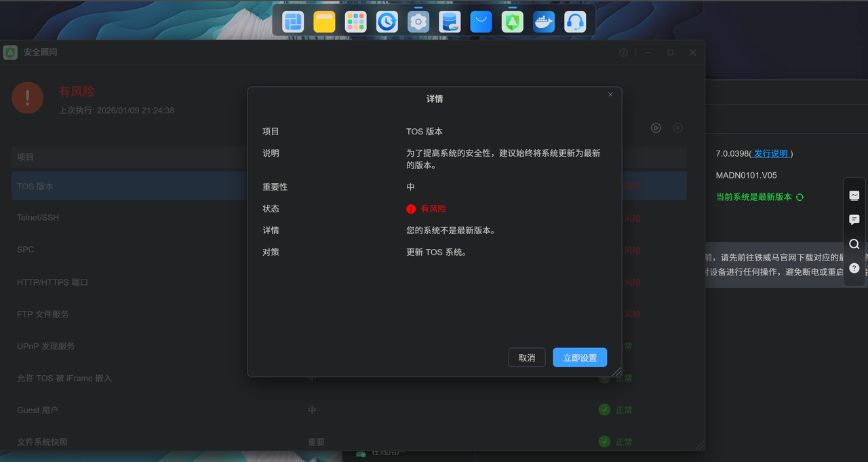Screen dimensions: 868x462
Task: Click the resource monitor icon in the side panel
Action: point(854,195)
